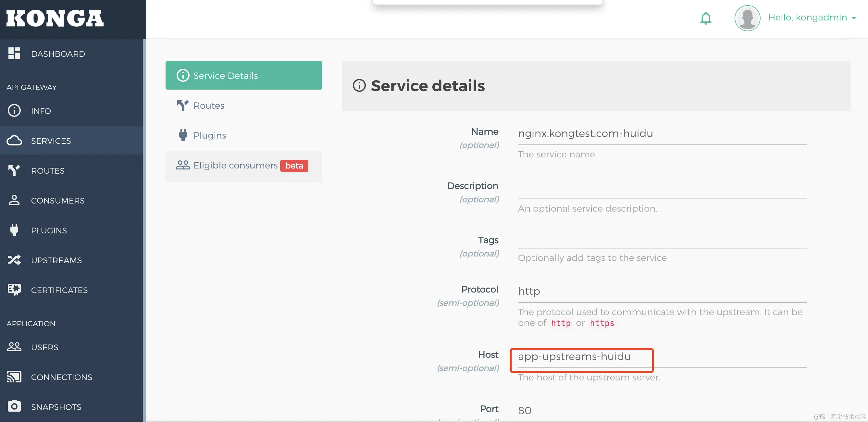Open the Consumers person icon
This screenshot has width=868, height=422.
[14, 200]
